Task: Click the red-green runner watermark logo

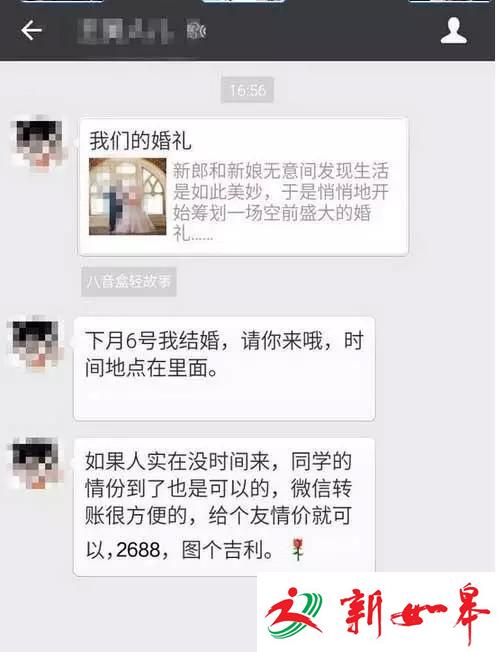Action: click(x=294, y=613)
